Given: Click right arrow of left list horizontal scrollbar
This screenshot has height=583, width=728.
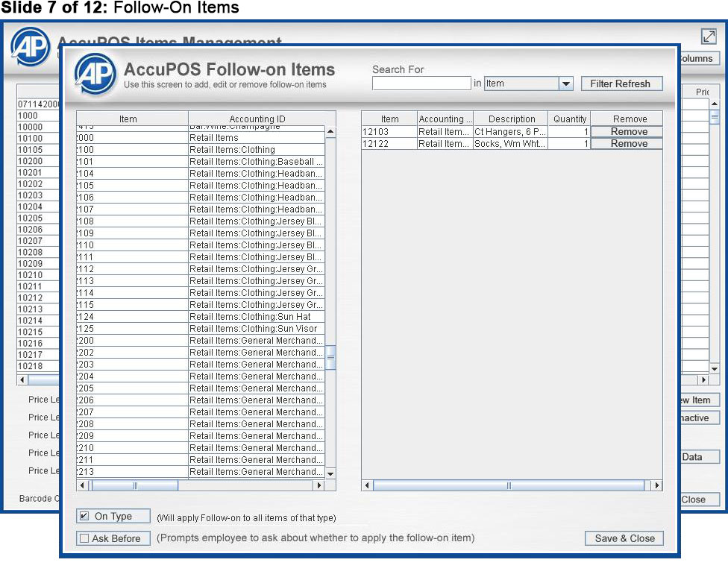Looking at the screenshot, I should point(319,485).
